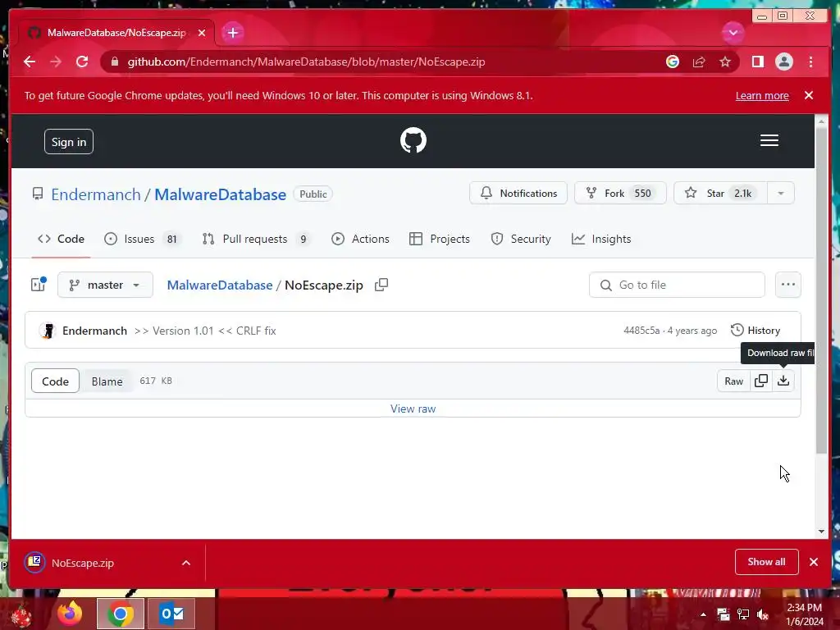Open Firefox from the taskbar
The image size is (840, 630).
tap(71, 614)
